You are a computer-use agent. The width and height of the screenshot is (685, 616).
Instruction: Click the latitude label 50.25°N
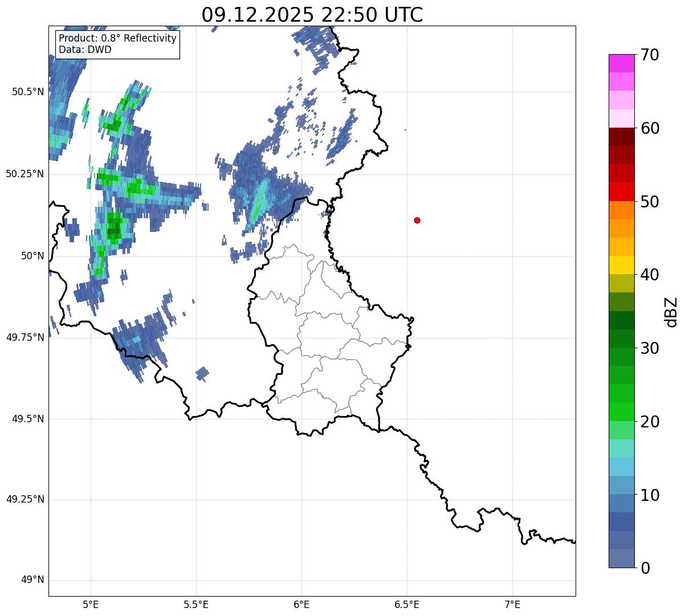(x=25, y=174)
